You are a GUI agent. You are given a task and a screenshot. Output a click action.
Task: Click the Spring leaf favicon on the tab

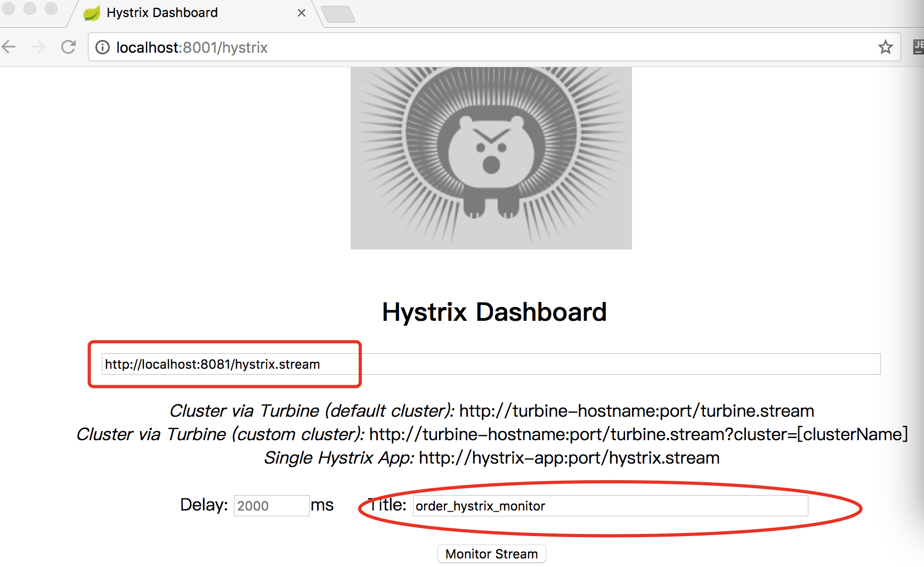pyautogui.click(x=92, y=13)
